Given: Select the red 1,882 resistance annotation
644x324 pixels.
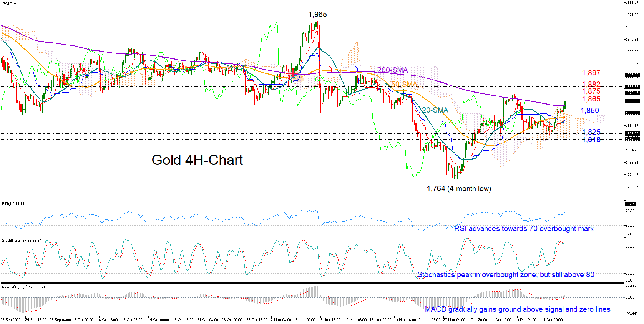Looking at the screenshot, I should 591,84.
